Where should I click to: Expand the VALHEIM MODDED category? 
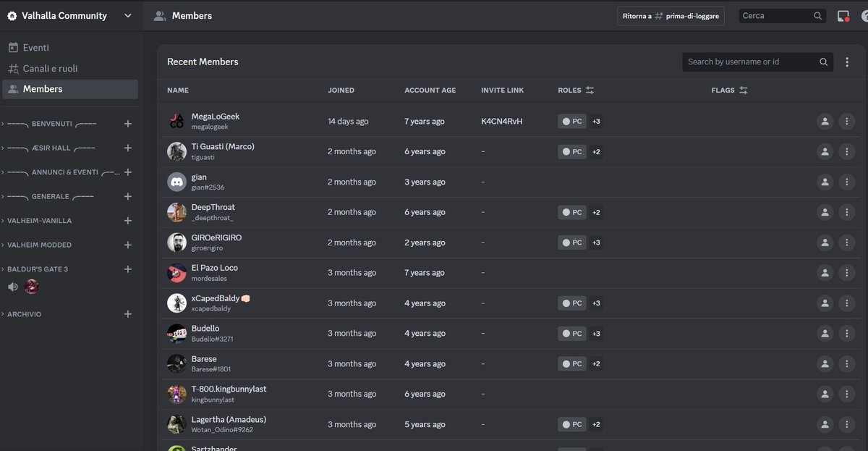click(40, 245)
